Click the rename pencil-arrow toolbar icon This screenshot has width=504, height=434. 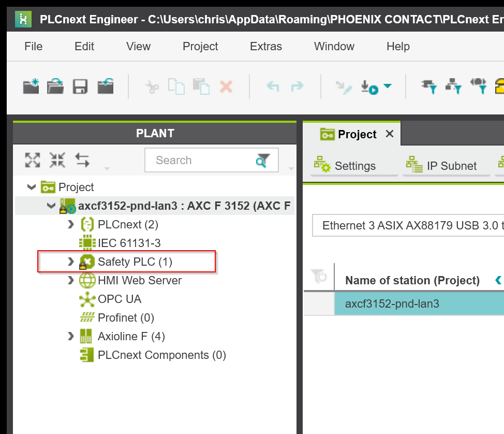[344, 87]
